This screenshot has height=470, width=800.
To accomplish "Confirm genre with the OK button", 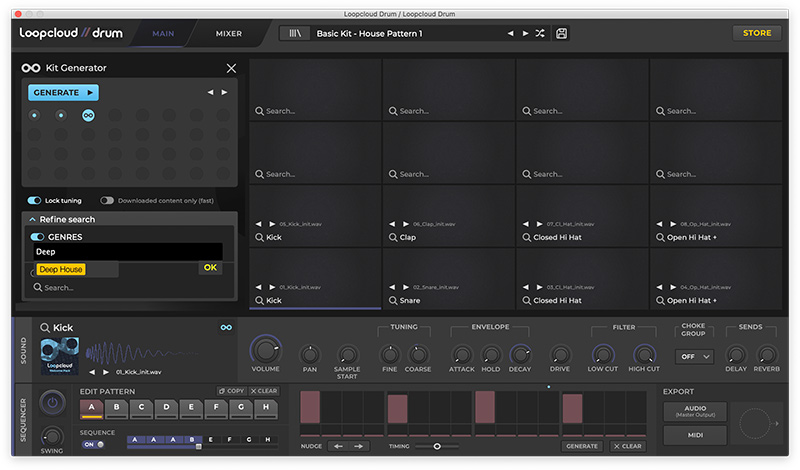I will pos(210,267).
